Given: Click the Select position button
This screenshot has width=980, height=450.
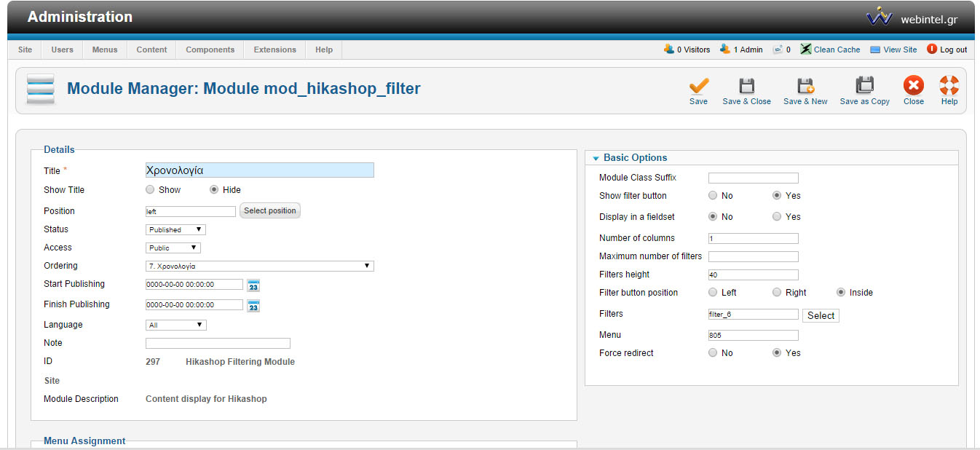Looking at the screenshot, I should point(269,211).
